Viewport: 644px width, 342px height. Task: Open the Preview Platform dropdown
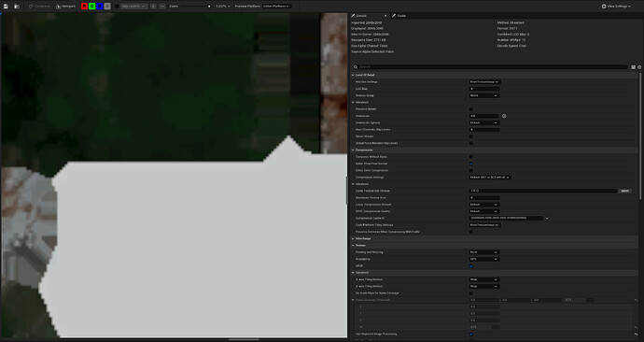coord(276,7)
